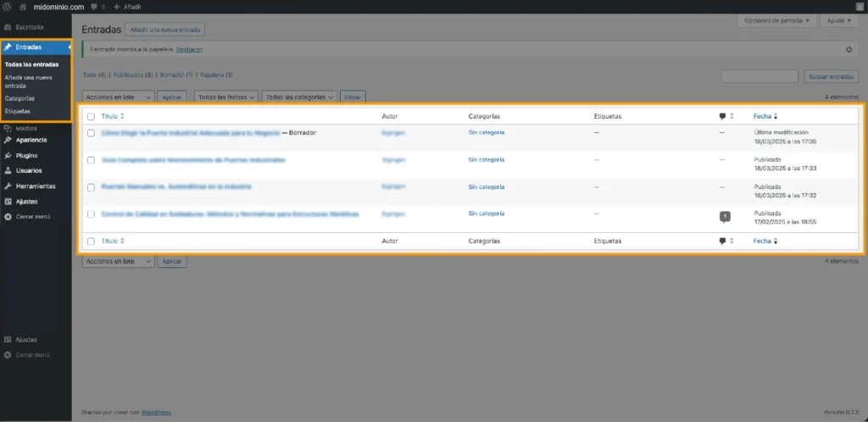This screenshot has height=422, width=868.
Task: Click inside the search entries text field
Action: pyautogui.click(x=759, y=76)
